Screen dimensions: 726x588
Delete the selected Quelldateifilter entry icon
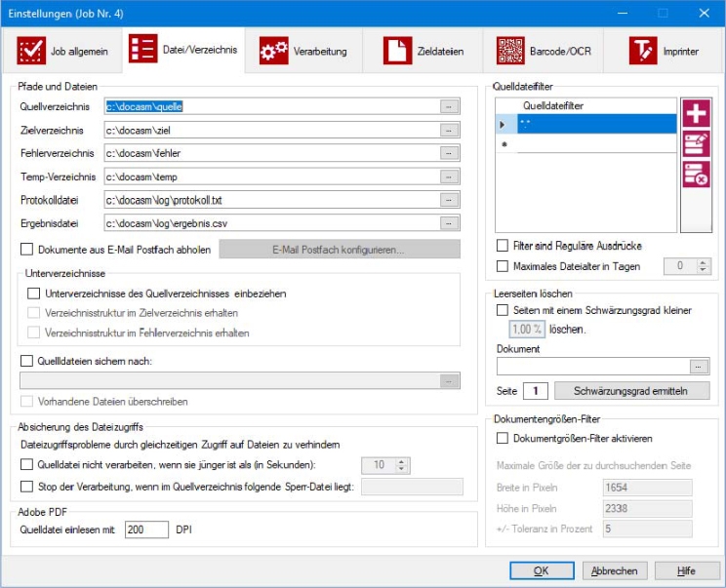point(696,175)
